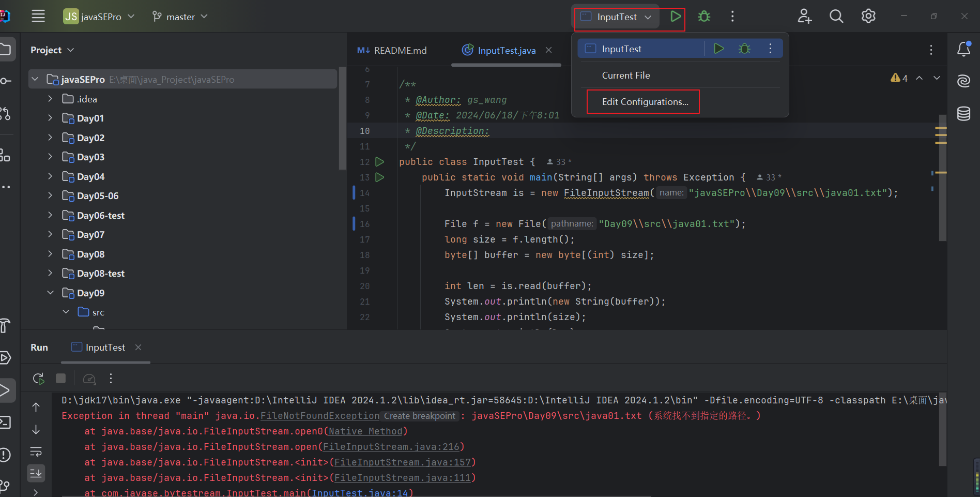
Task: Go to next highlighted problem arrow
Action: (x=937, y=78)
